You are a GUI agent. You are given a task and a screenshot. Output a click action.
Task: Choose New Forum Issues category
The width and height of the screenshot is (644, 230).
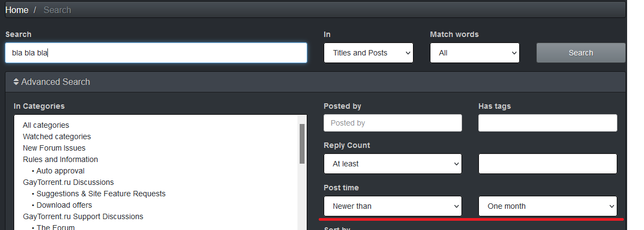click(x=54, y=148)
